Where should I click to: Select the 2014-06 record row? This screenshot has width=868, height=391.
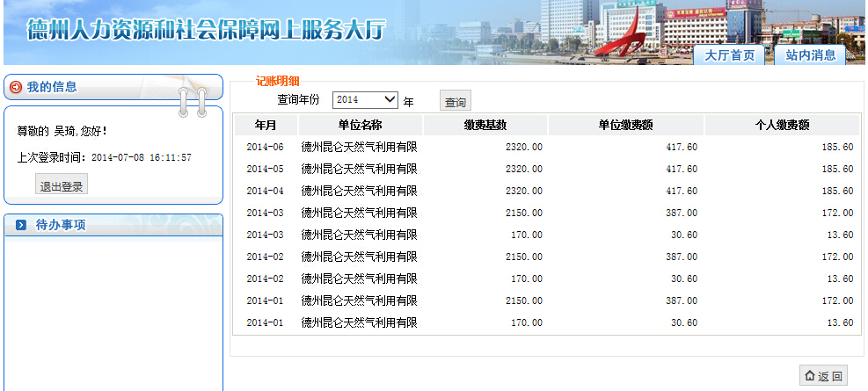pos(545,147)
